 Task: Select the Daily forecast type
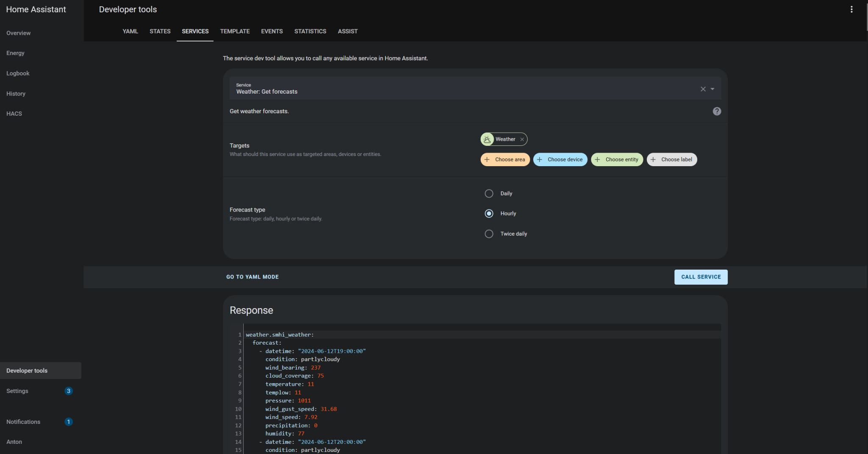click(489, 194)
